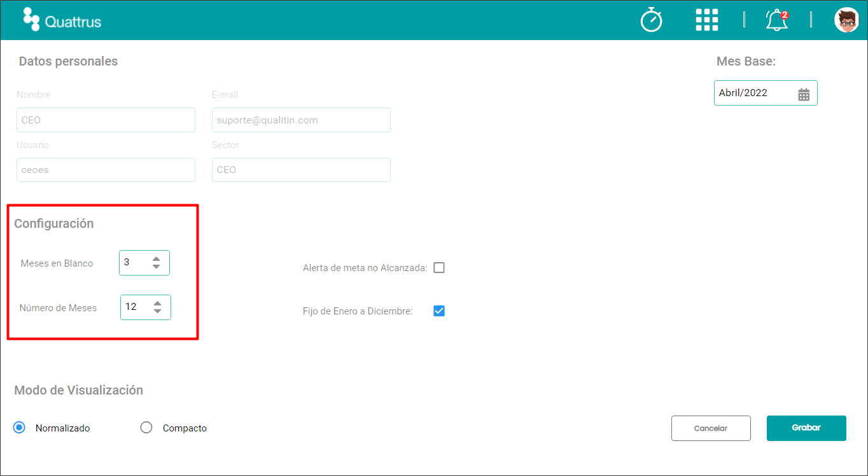Select Compacto visualization mode
This screenshot has width=868, height=476.
[x=146, y=428]
